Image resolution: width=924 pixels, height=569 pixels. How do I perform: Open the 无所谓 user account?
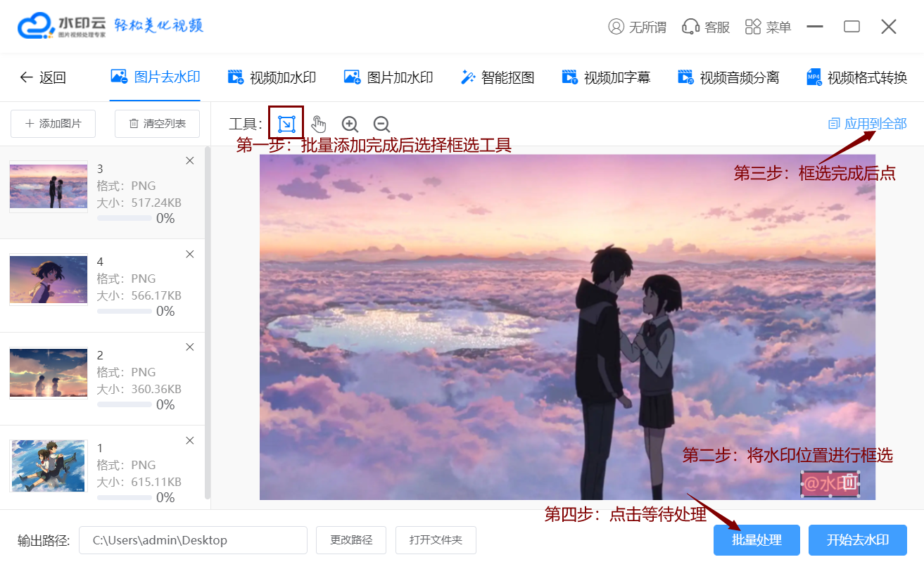[x=637, y=27]
